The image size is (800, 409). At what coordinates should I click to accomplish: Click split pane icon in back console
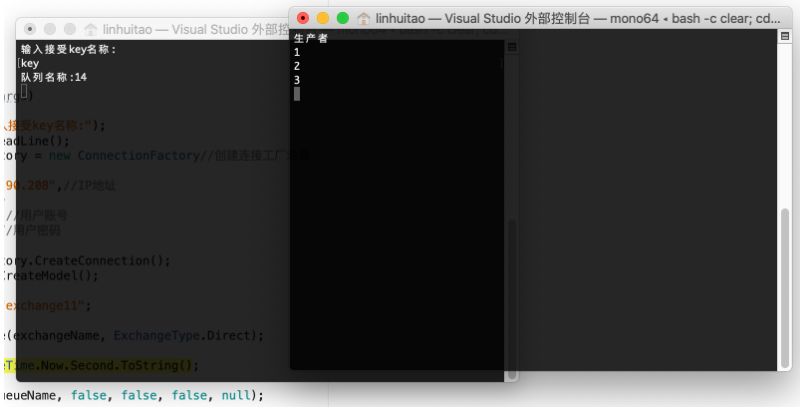click(512, 47)
